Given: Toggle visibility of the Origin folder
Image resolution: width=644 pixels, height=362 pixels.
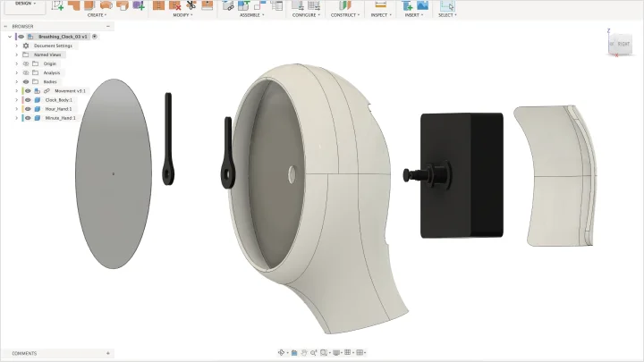Looking at the screenshot, I should click(x=26, y=63).
